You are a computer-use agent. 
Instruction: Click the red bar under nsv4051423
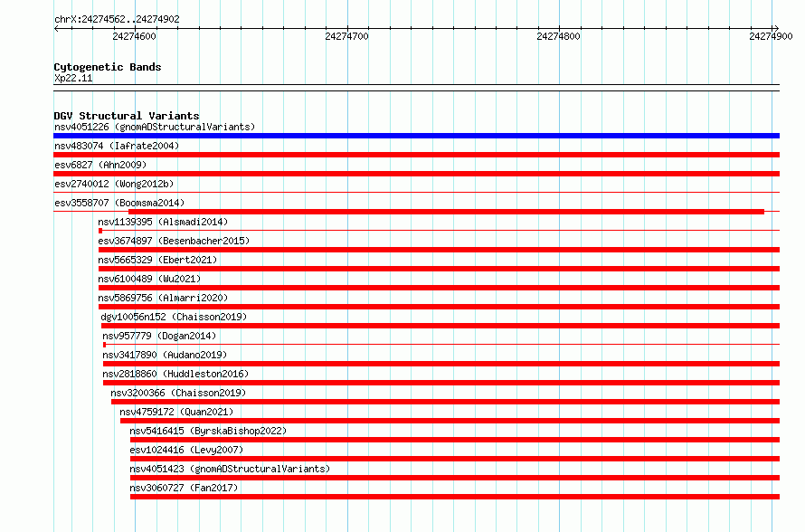click(x=455, y=478)
